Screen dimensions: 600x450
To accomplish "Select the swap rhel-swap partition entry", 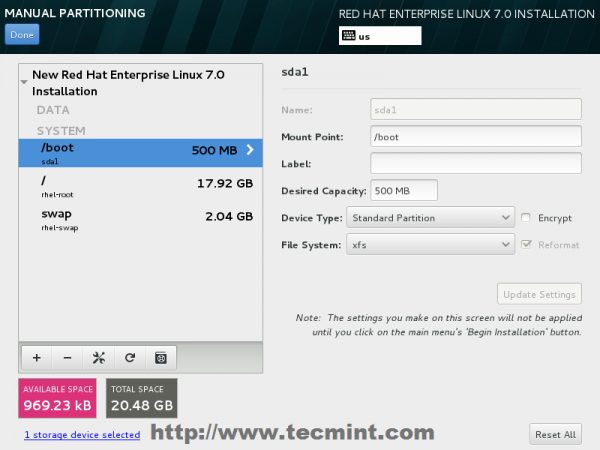I will [x=140, y=219].
